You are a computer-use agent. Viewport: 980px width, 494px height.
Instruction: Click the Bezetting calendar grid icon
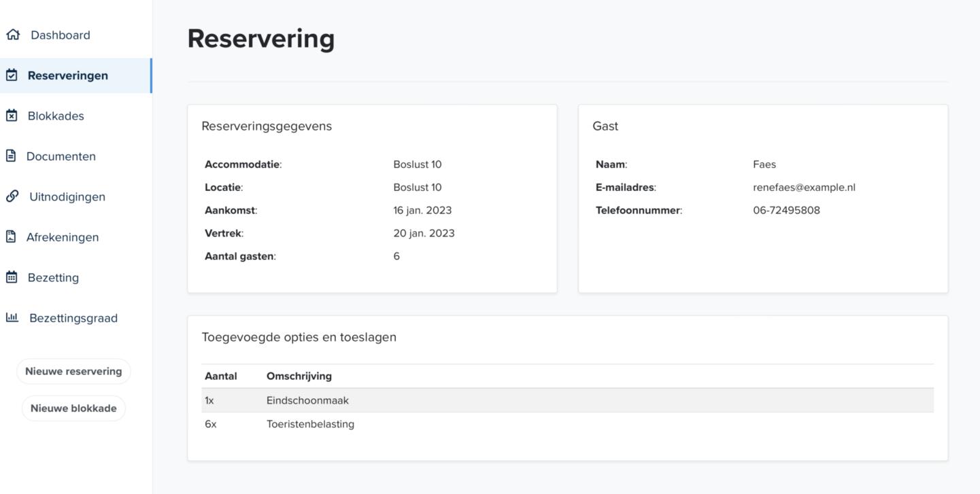pyautogui.click(x=12, y=277)
